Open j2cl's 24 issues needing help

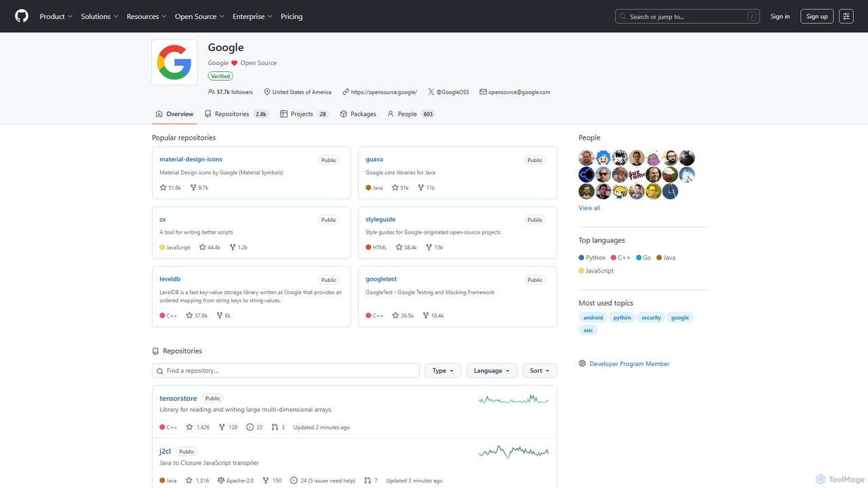[x=322, y=481]
